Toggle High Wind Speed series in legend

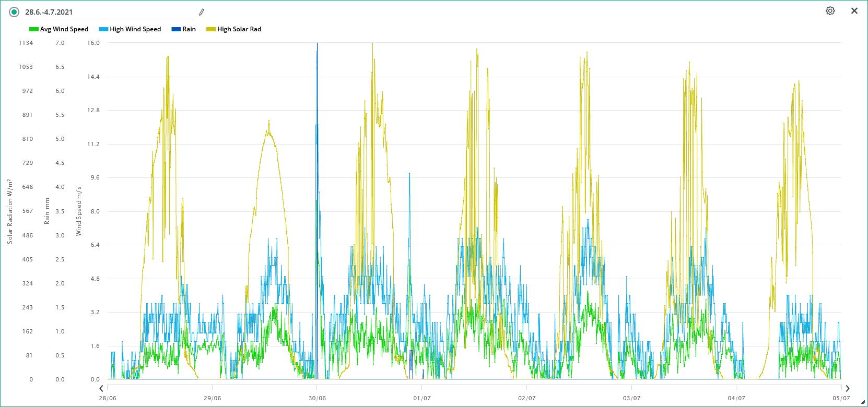[135, 29]
